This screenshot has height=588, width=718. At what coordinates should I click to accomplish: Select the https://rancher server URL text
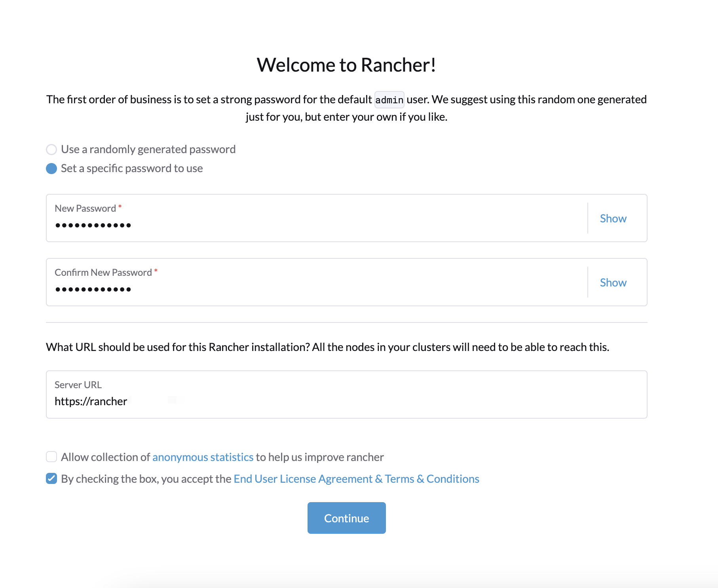(x=90, y=401)
